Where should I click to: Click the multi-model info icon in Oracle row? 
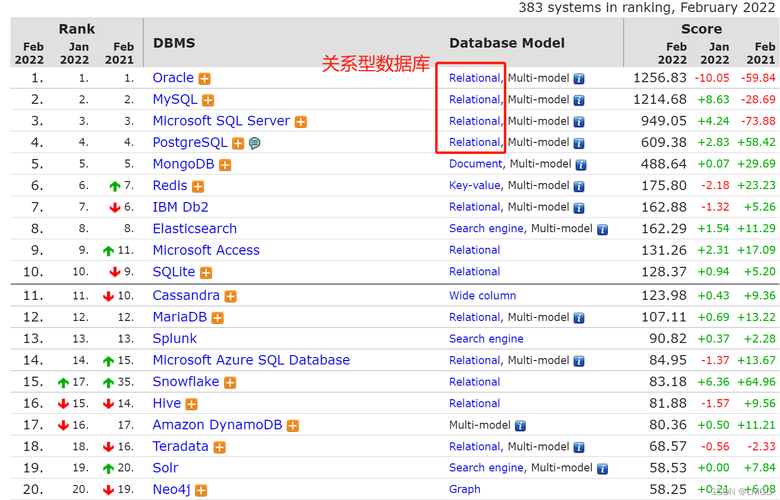(x=579, y=79)
